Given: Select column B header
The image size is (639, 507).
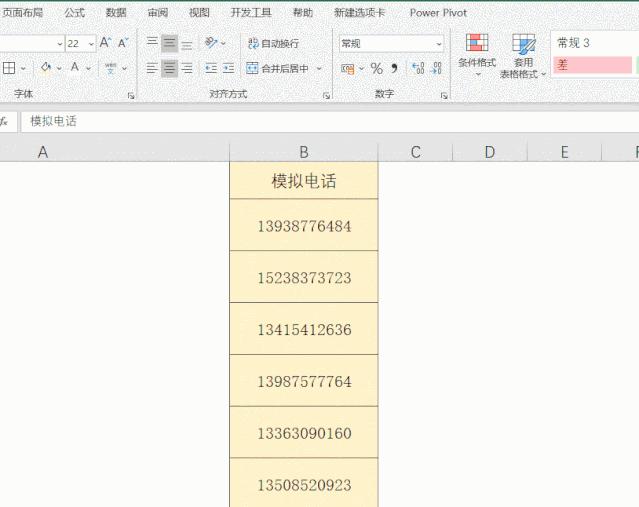Looking at the screenshot, I should point(304,152).
